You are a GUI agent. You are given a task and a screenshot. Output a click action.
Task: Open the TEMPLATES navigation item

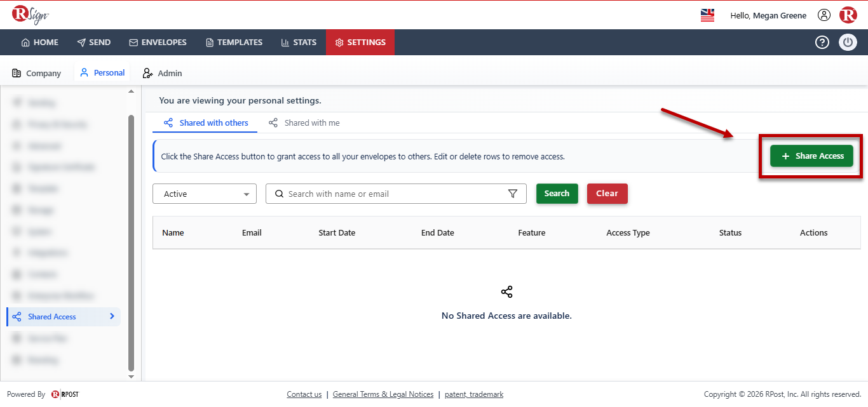234,43
